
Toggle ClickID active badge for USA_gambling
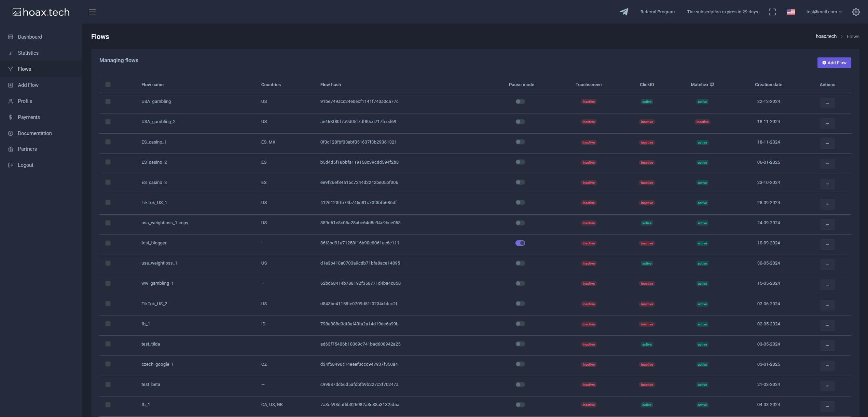(x=647, y=102)
